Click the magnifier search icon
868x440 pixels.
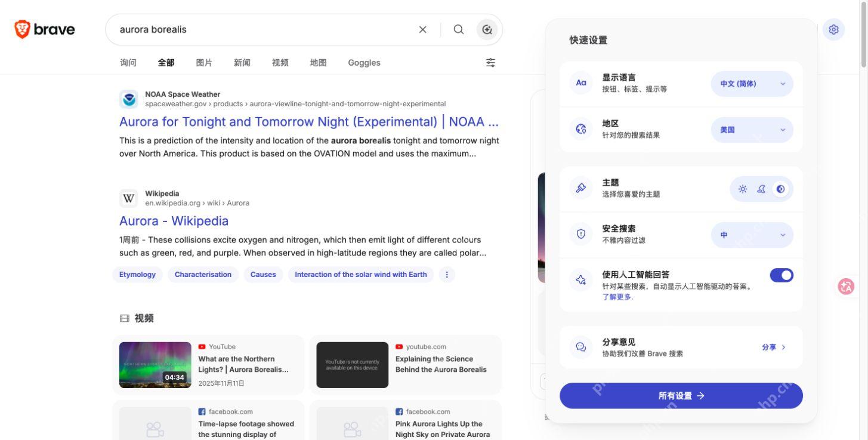click(x=458, y=29)
